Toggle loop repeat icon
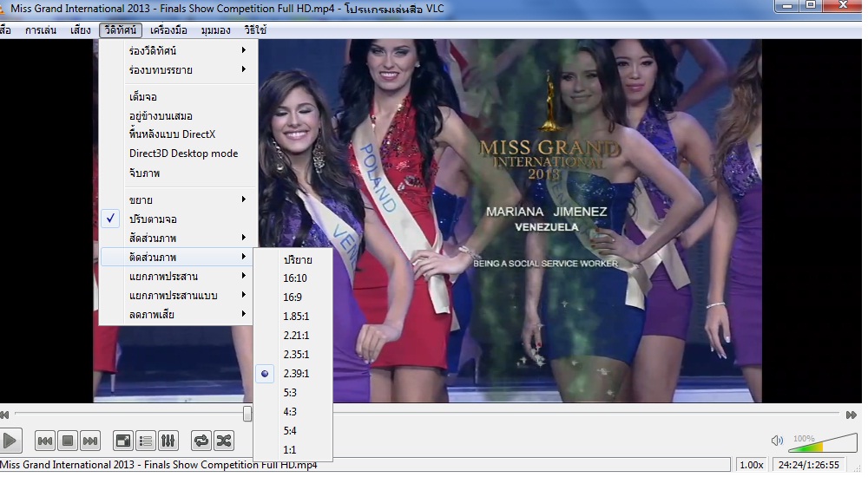The width and height of the screenshot is (868, 477). pyautogui.click(x=201, y=441)
